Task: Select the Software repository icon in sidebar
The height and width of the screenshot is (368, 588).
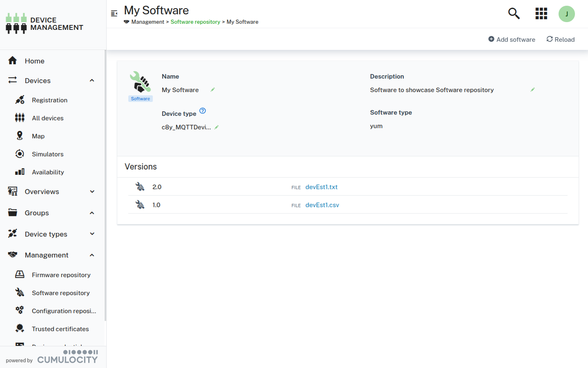Action: click(x=20, y=292)
